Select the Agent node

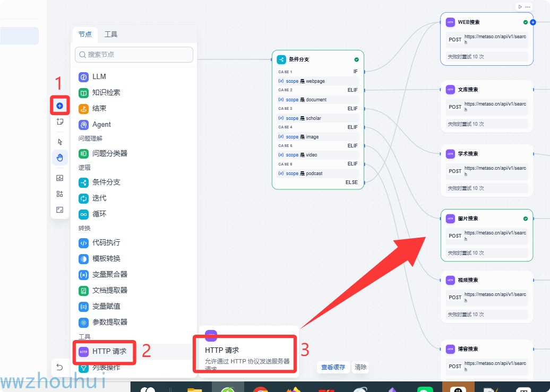click(x=134, y=125)
